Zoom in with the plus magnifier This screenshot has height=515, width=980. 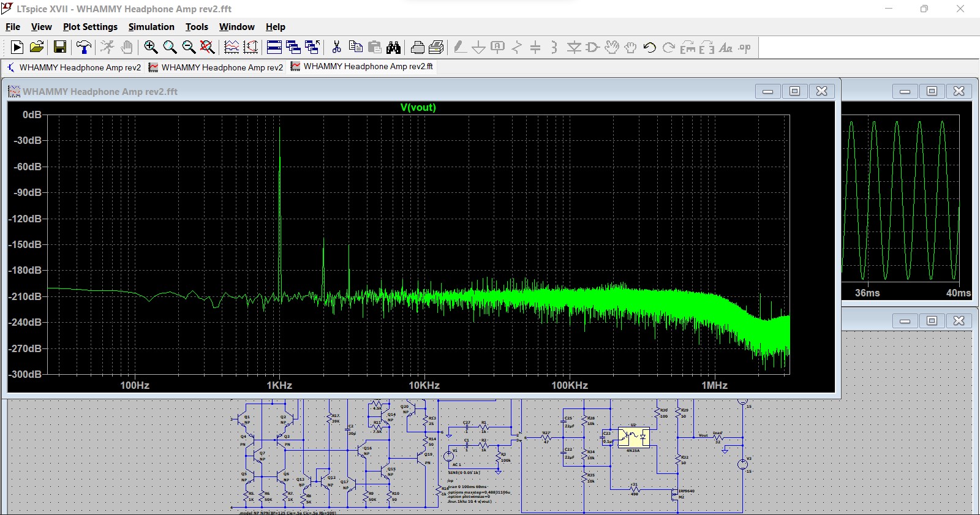click(151, 47)
